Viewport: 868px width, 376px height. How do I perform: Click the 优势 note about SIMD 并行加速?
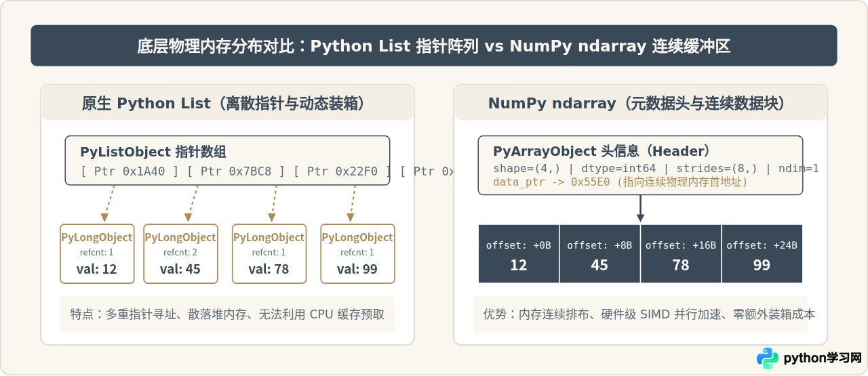tap(640, 314)
